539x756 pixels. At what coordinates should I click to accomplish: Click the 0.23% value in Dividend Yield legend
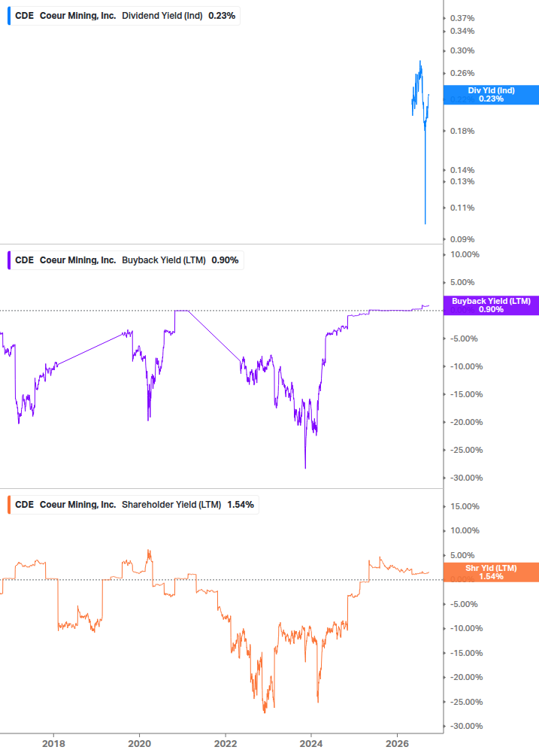pyautogui.click(x=222, y=16)
